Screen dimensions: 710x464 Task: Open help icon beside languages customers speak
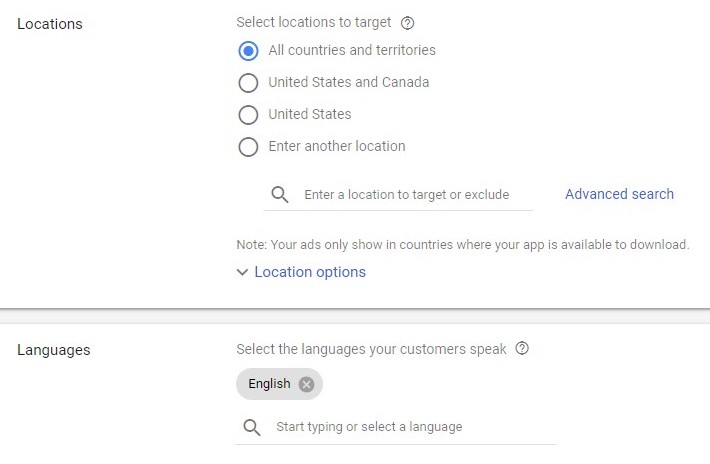click(521, 349)
